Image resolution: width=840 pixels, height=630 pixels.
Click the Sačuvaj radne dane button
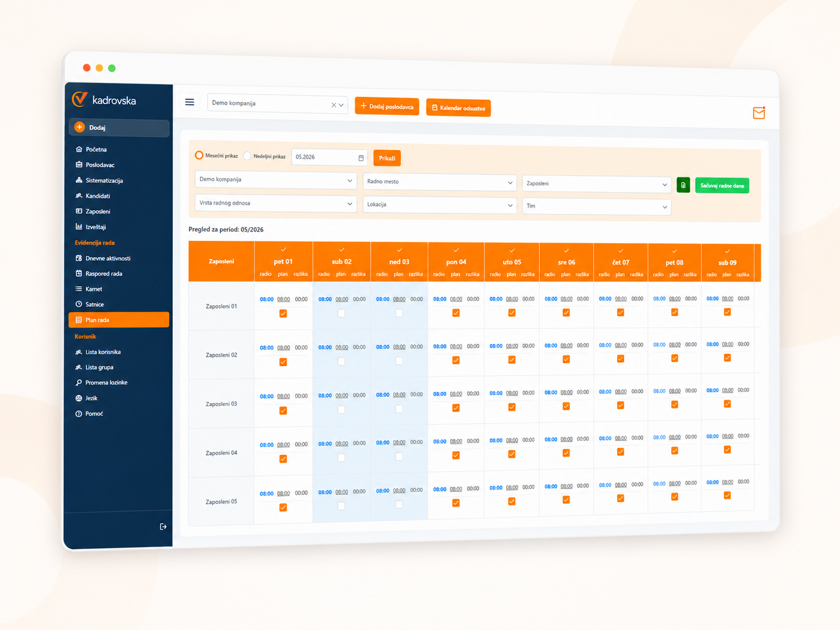pyautogui.click(x=722, y=186)
